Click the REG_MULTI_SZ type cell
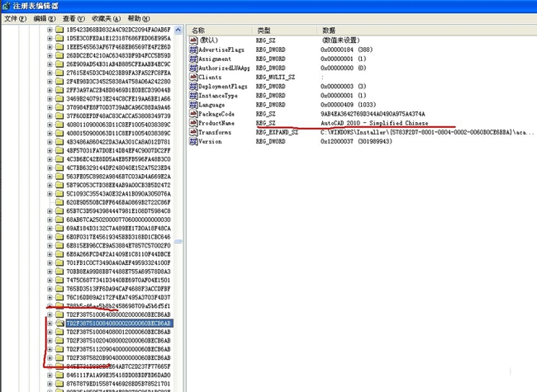 pyautogui.click(x=275, y=78)
